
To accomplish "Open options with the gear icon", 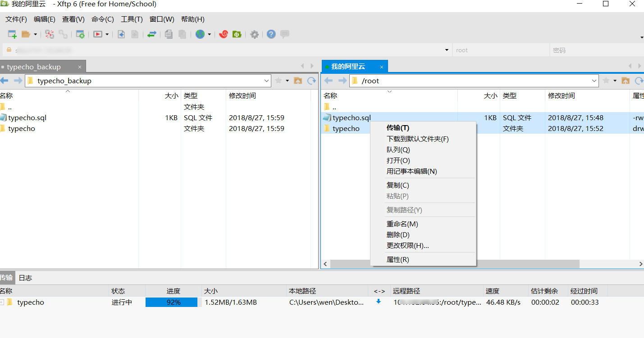I will coord(255,34).
